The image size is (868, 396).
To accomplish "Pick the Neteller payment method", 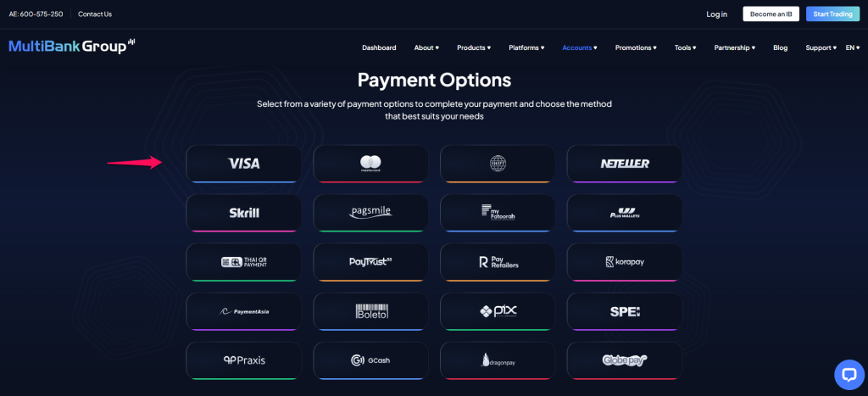I will pyautogui.click(x=625, y=163).
